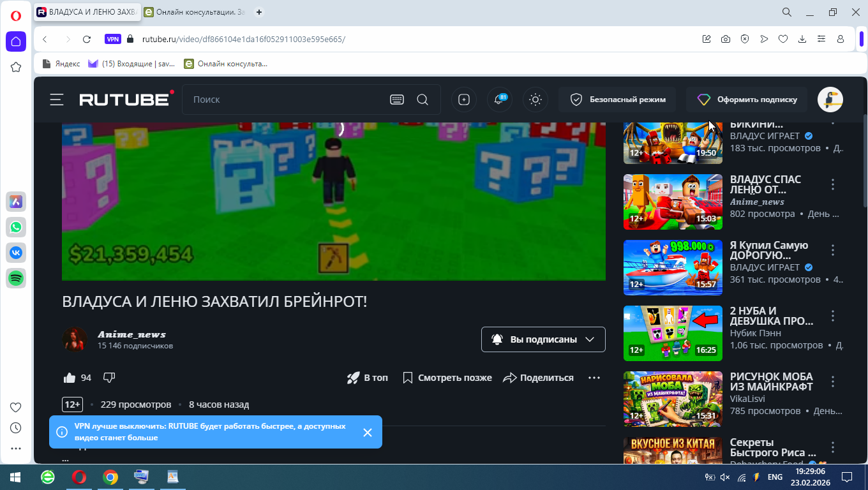Open options for Я Купил Самую ДОРОГУЮ video
The image size is (868, 490).
[x=833, y=250]
